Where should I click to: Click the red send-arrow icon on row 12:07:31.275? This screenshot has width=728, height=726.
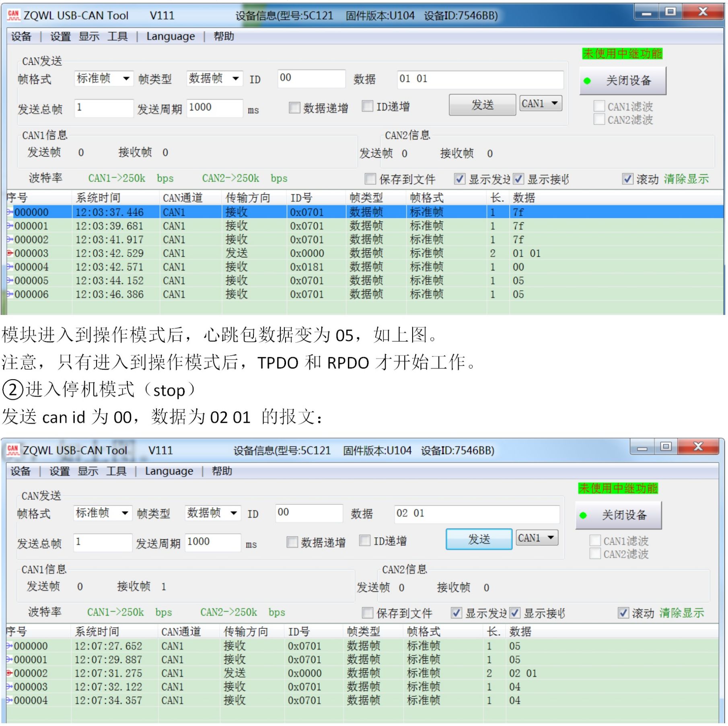[x=9, y=673]
